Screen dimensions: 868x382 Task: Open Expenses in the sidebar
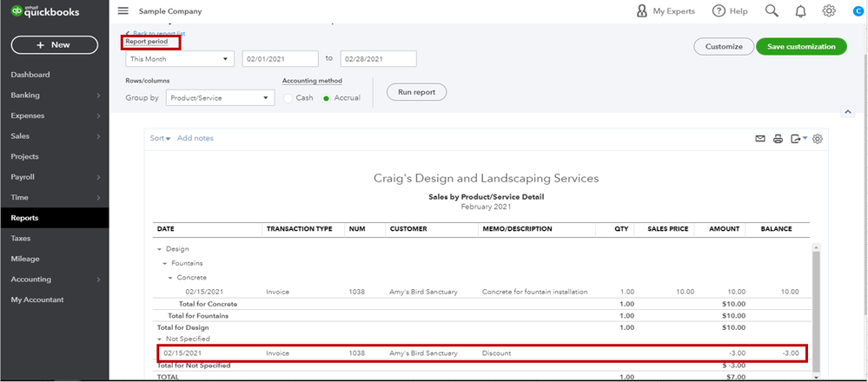[x=27, y=115]
